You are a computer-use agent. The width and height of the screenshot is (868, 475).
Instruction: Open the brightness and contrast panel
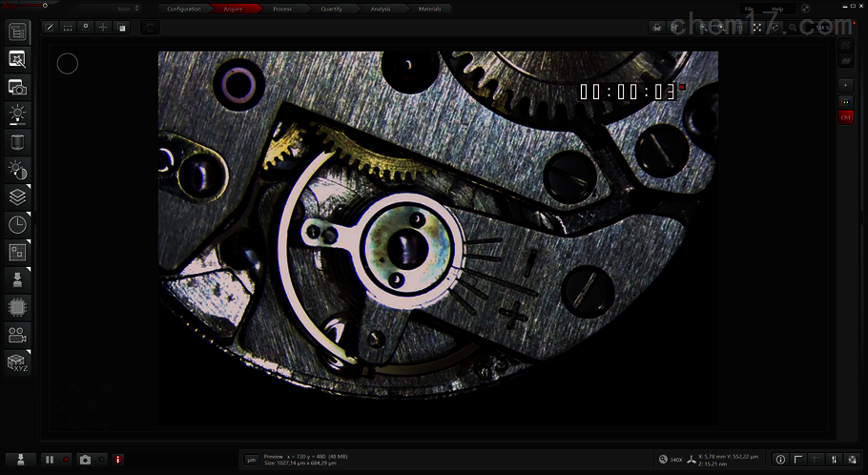(x=17, y=170)
